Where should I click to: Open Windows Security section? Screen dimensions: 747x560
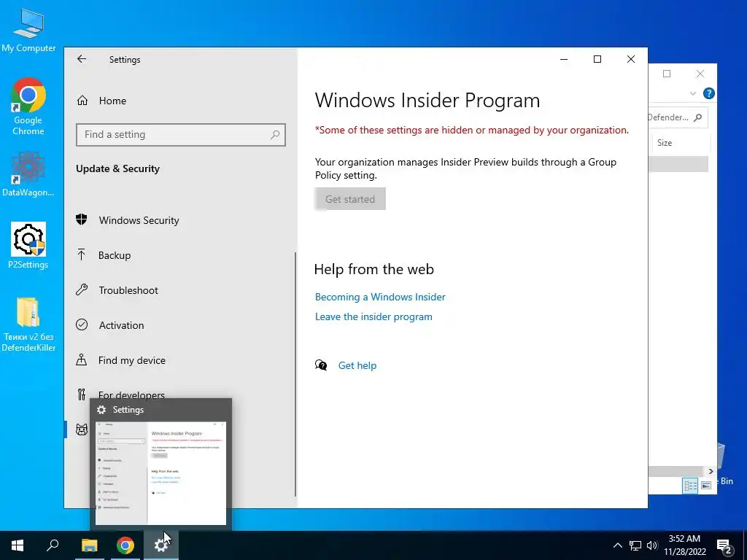[x=139, y=220]
